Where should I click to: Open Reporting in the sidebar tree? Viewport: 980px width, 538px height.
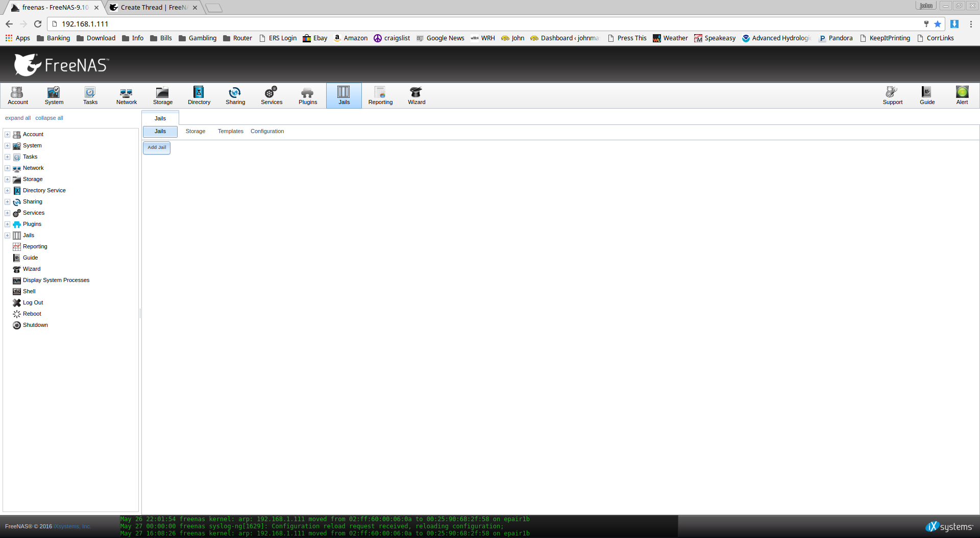(35, 247)
